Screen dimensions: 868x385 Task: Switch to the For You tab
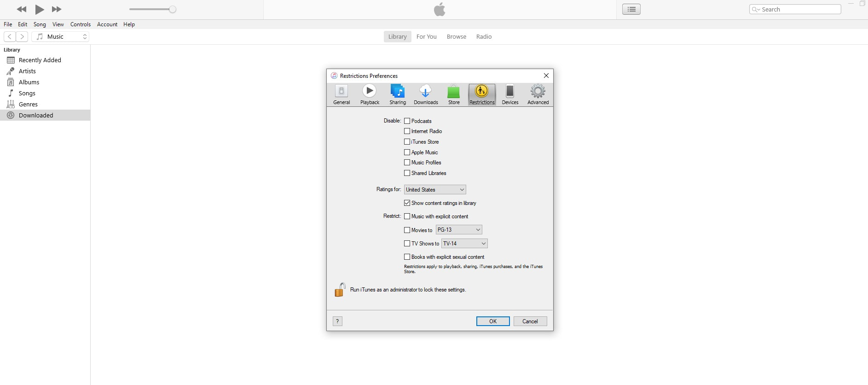(x=427, y=36)
